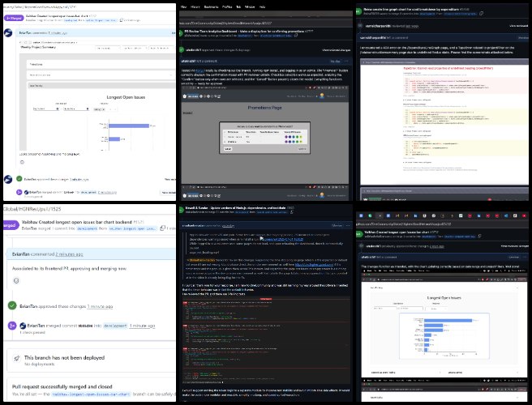Open start date field in bottom-right Longest Open Issues chart
This screenshot has width=532, height=405.
tap(384, 308)
